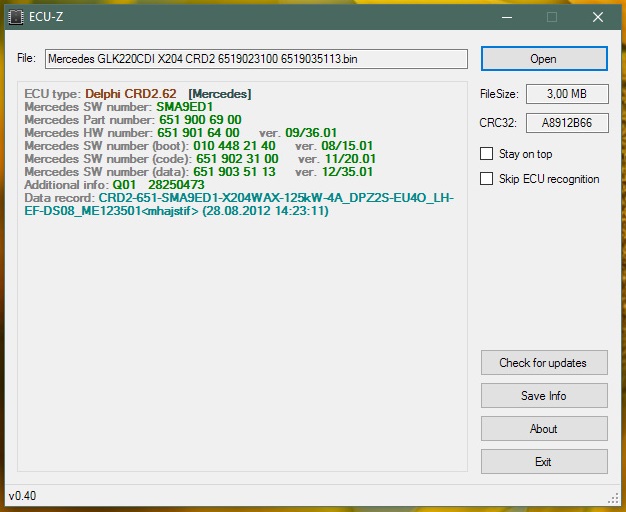The width and height of the screenshot is (626, 512).
Task: Click the HW number 651 901 64 00
Action: point(198,133)
